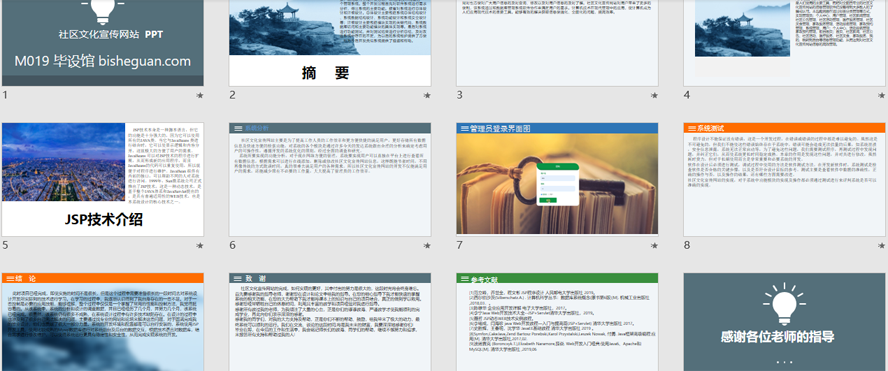The height and width of the screenshot is (371, 888).
Task: Click slide number label 2
Action: tap(232, 95)
